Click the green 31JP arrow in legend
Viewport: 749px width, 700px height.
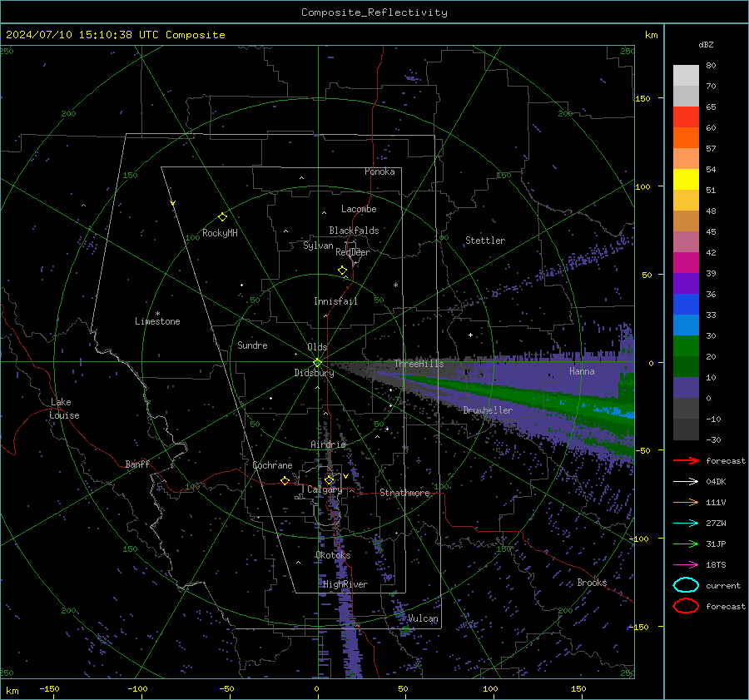[x=686, y=544]
